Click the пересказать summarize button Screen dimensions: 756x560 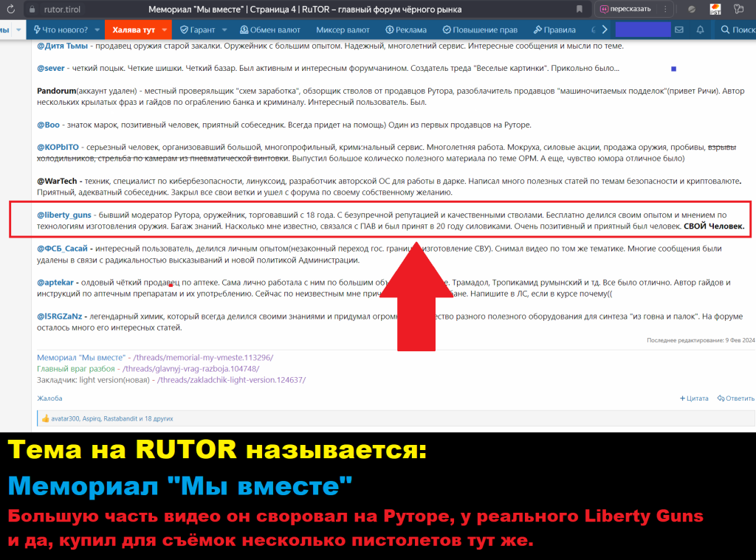[x=625, y=9]
